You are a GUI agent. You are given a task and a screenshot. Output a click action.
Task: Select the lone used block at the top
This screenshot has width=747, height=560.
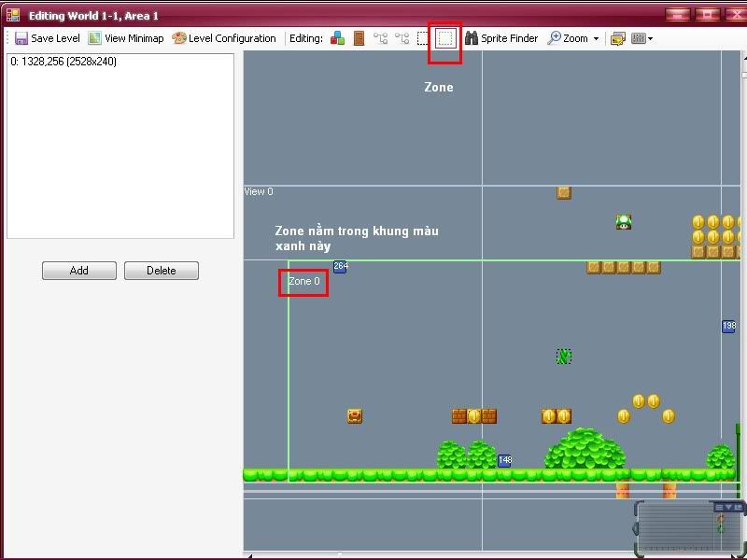[564, 192]
